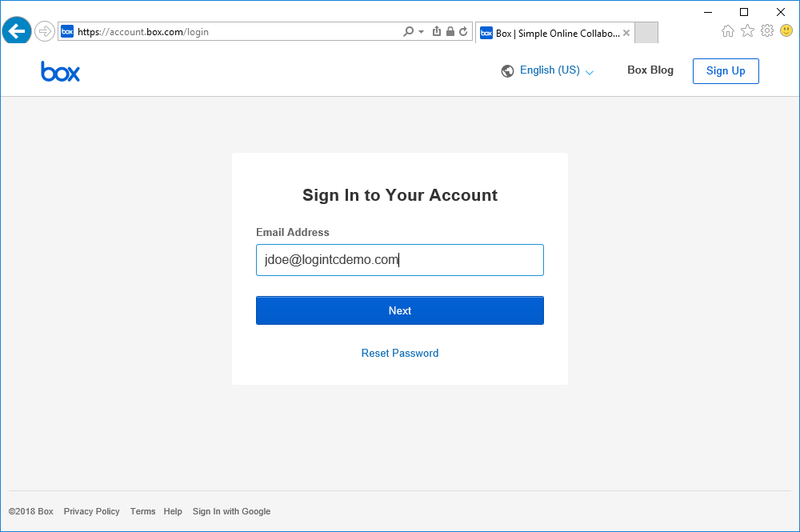Refresh the current page
Image resolution: width=800 pixels, height=532 pixels.
(x=462, y=30)
